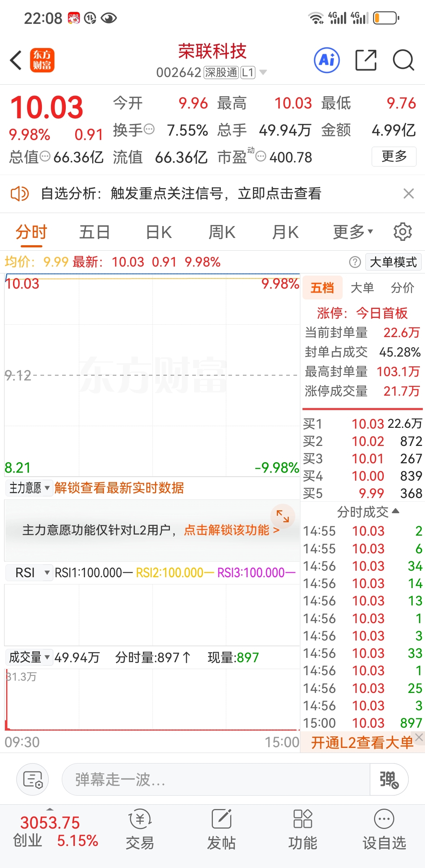Tap 点击解锁该功能 link
The width and height of the screenshot is (425, 868).
tap(232, 530)
